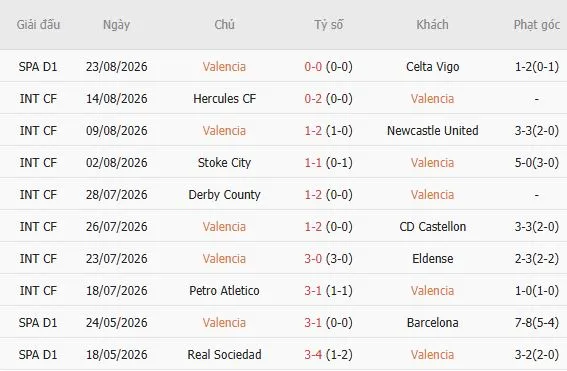Select the 7-8(5-4) corner kick stat

click(537, 323)
